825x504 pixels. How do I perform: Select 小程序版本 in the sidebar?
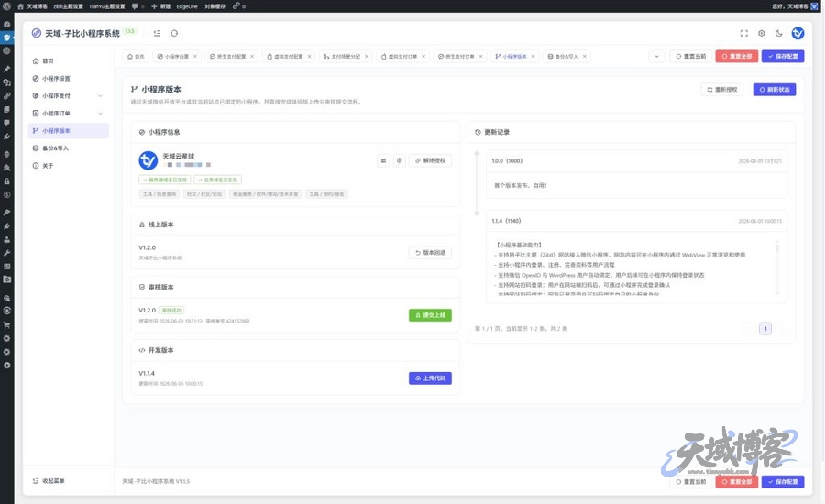(68, 130)
